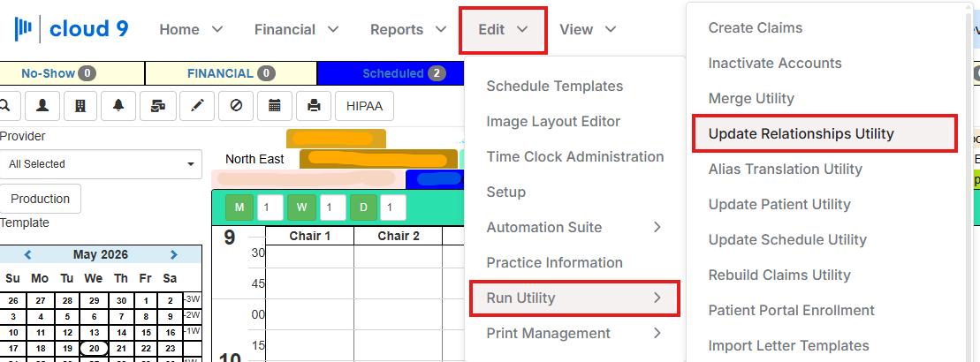Click the Cloud 9 logo
The image size is (980, 362).
(x=72, y=29)
